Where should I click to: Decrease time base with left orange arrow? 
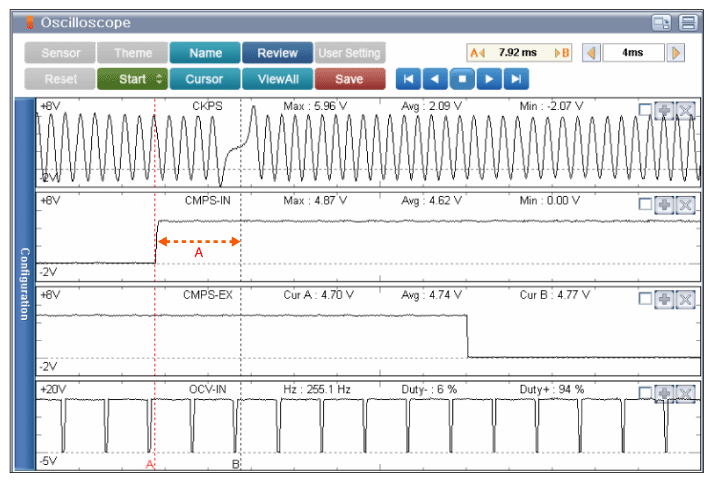coord(591,53)
